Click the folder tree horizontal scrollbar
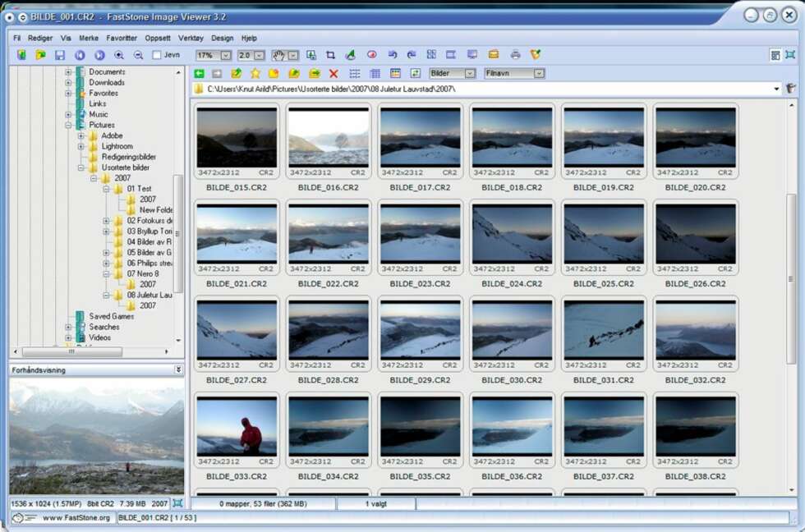 72,352
